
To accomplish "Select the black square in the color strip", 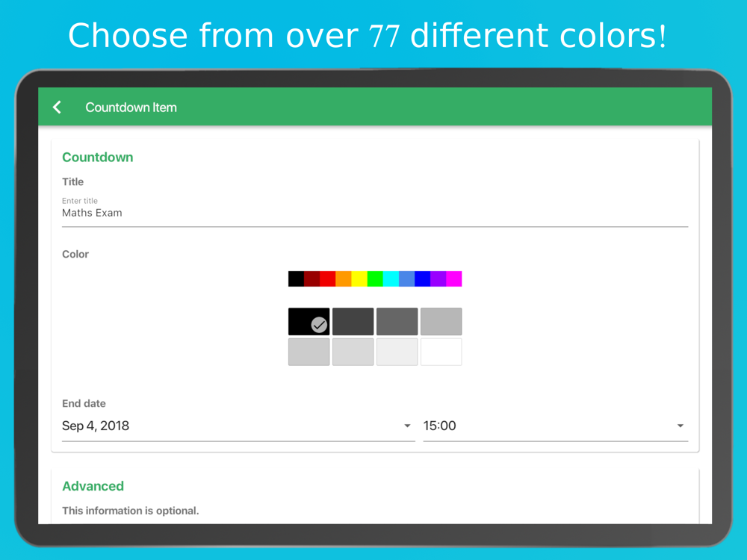I will tap(297, 279).
